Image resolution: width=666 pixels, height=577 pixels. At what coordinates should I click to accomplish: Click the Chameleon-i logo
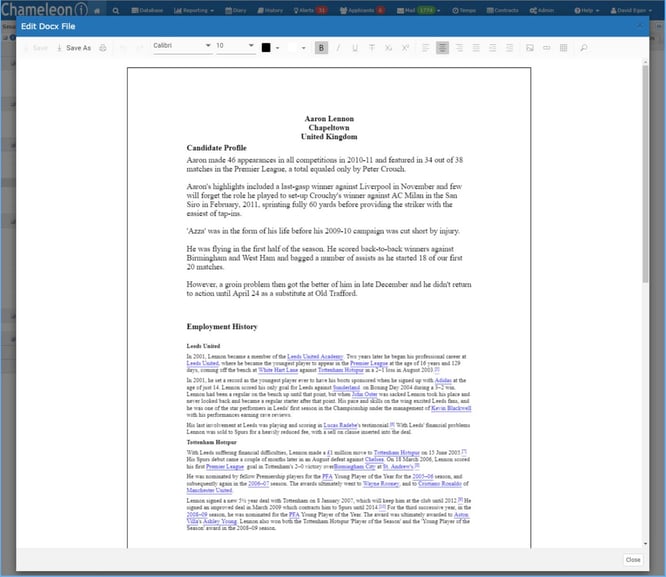pyautogui.click(x=44, y=9)
